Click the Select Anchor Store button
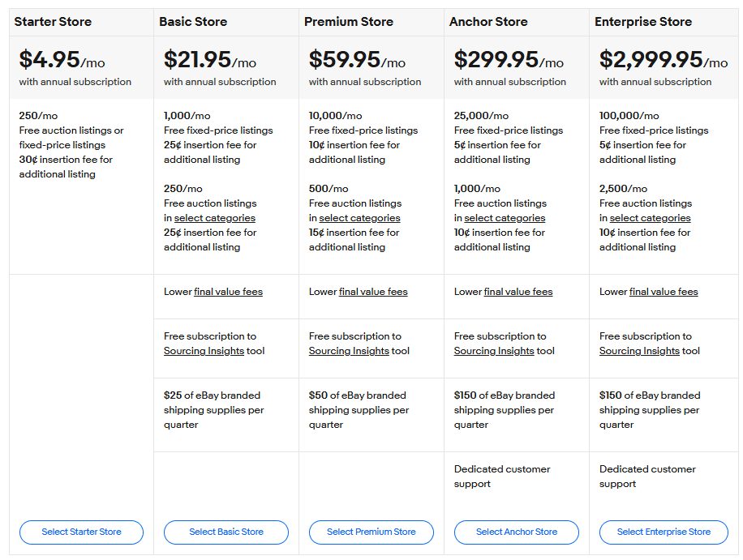The width and height of the screenshot is (743, 560). (517, 532)
